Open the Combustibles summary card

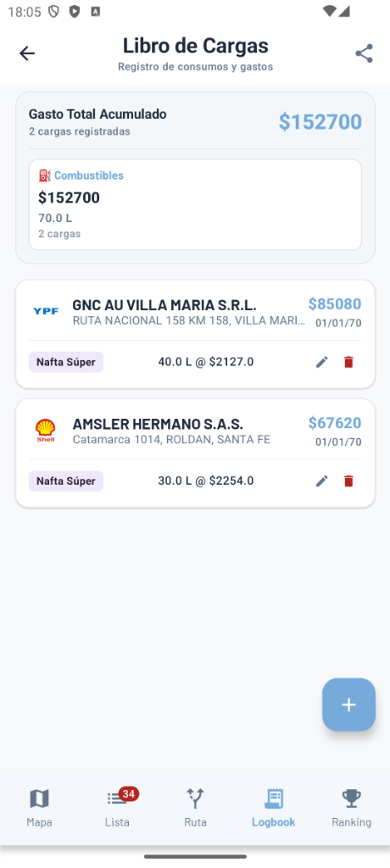coord(195,204)
